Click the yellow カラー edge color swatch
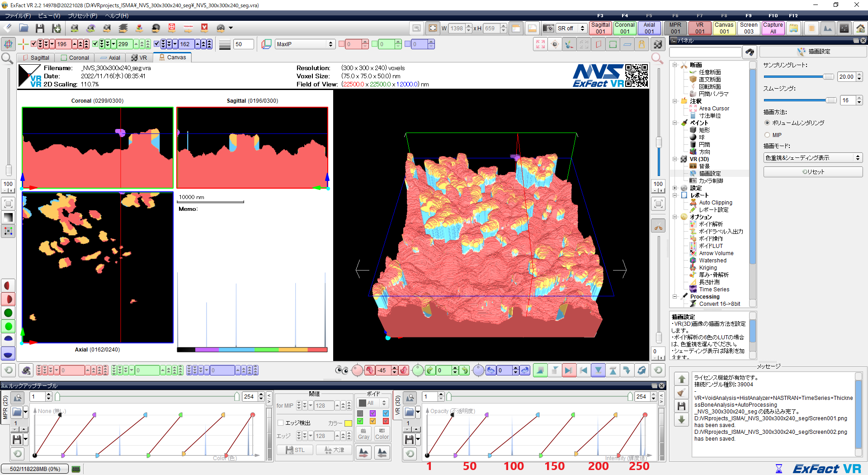Viewport: 868px width, 475px height. [x=348, y=423]
